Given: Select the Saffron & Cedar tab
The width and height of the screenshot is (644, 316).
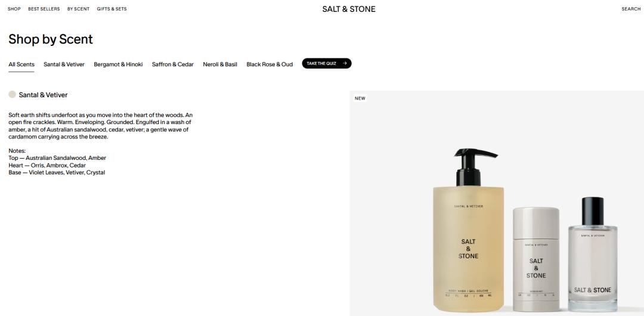Looking at the screenshot, I should 173,64.
